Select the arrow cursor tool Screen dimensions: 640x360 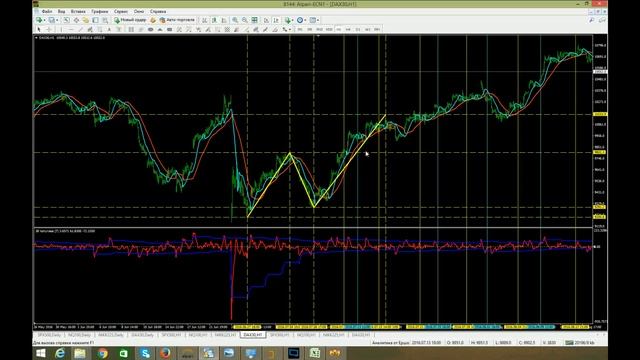[x=39, y=29]
